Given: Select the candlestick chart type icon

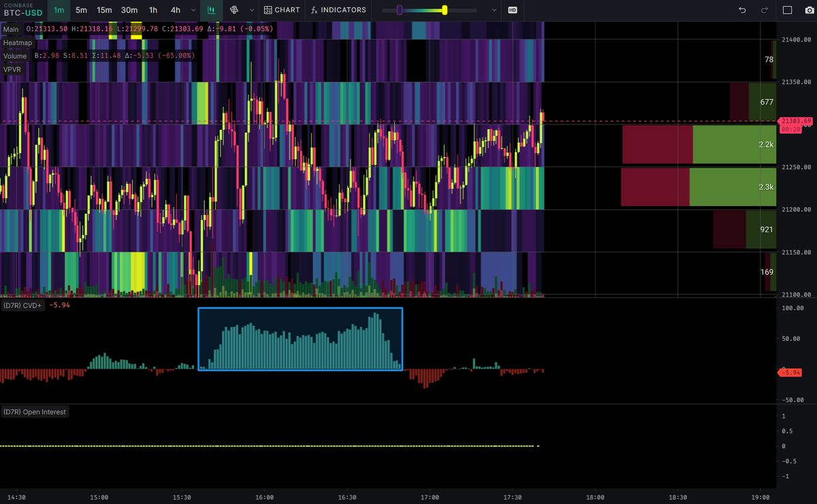Looking at the screenshot, I should click(211, 10).
